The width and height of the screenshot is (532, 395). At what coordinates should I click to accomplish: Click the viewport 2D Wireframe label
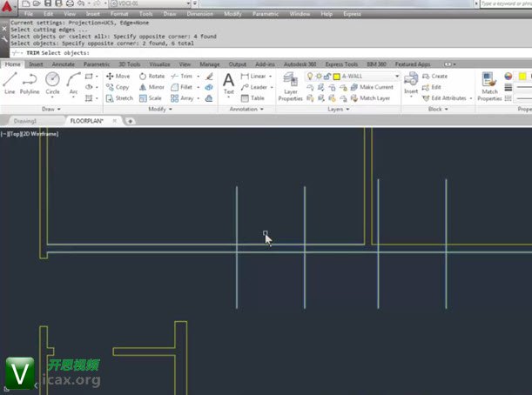click(x=40, y=134)
